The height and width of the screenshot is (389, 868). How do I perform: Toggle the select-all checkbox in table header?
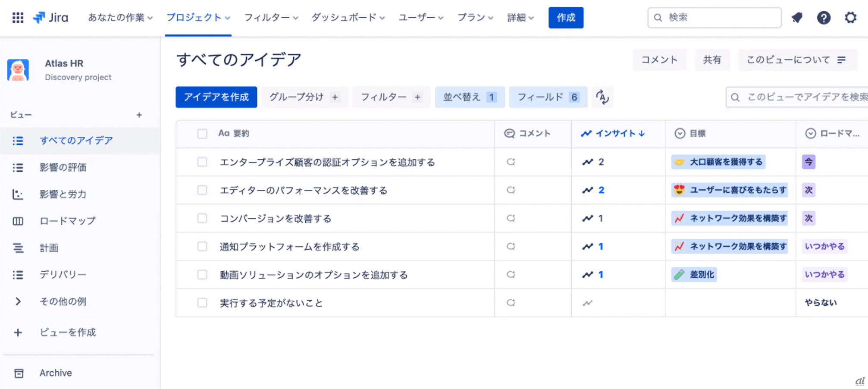[202, 134]
